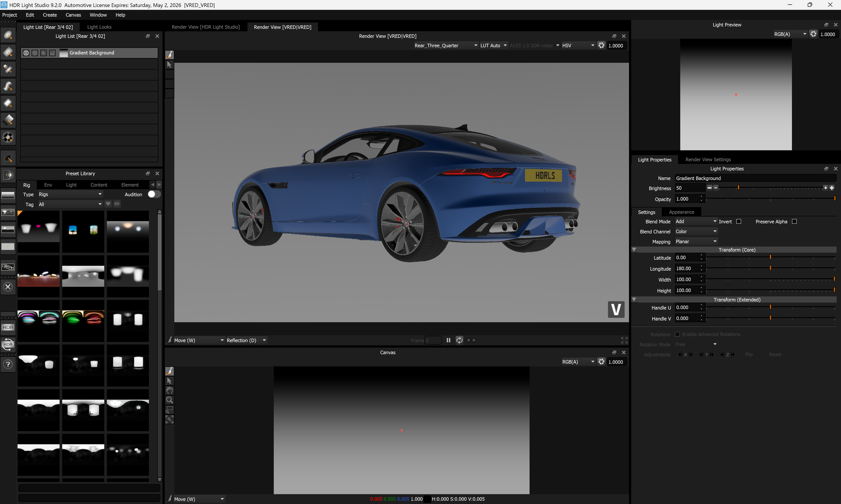Open the Canvas menu in the menu bar

pos(73,15)
